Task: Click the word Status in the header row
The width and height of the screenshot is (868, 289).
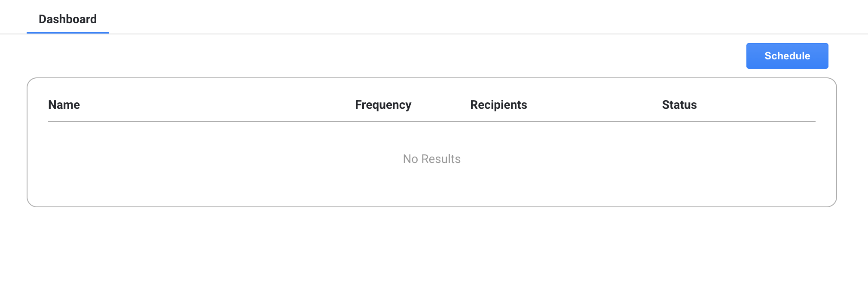Action: (x=679, y=105)
